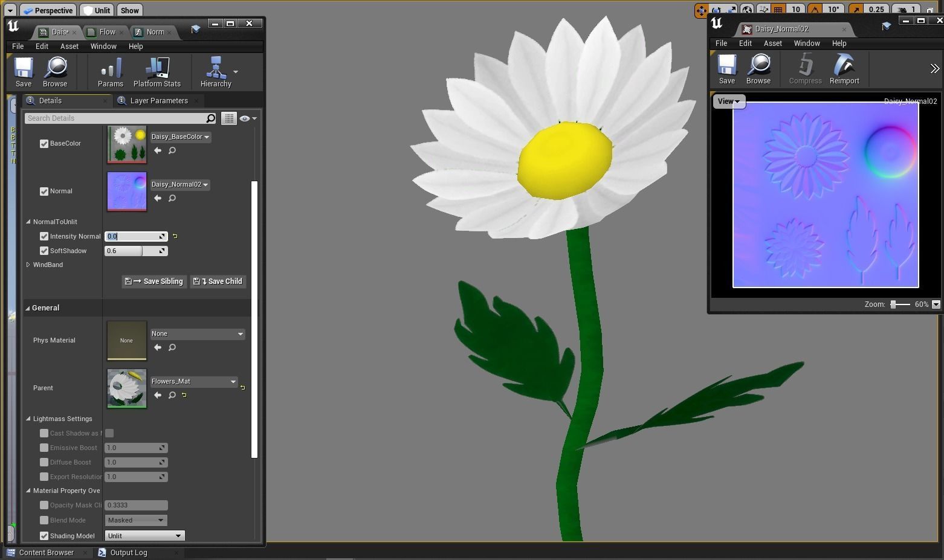Open the viewport Show button
This screenshot has width=944, height=560.
[x=129, y=10]
